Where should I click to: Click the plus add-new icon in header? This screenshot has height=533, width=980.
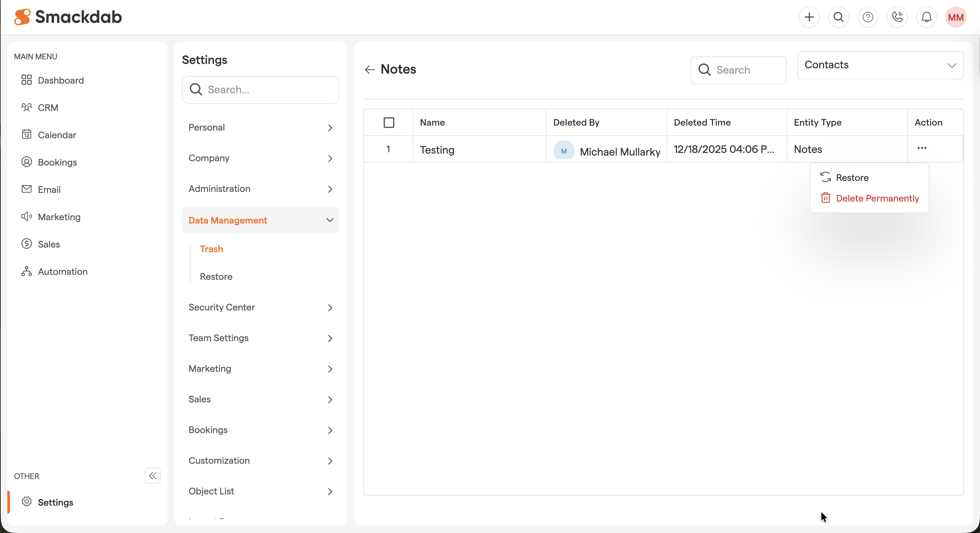point(809,17)
